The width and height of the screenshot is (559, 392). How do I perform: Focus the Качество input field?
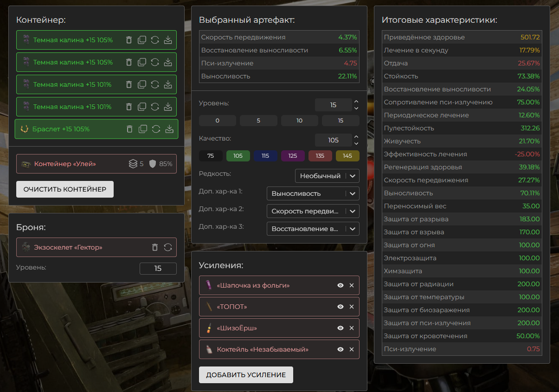coord(333,140)
